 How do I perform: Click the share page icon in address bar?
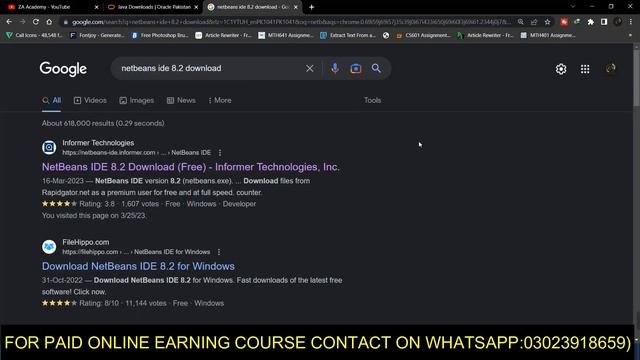point(534,22)
